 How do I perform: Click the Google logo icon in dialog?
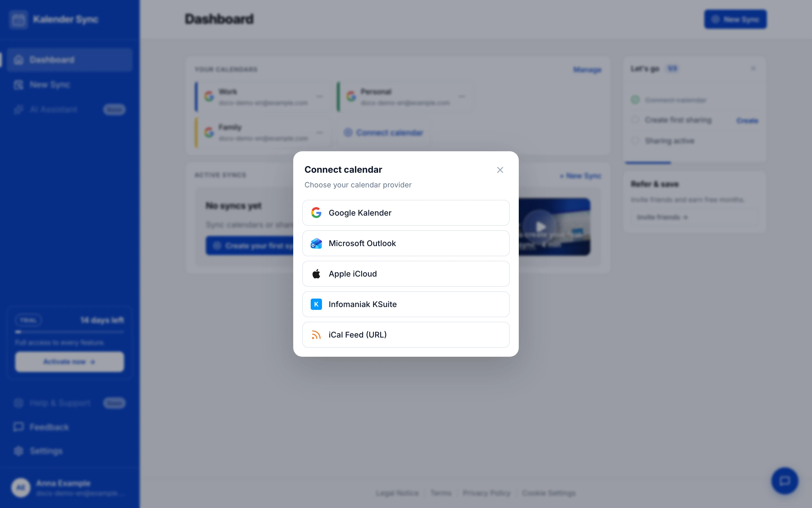pos(316,213)
